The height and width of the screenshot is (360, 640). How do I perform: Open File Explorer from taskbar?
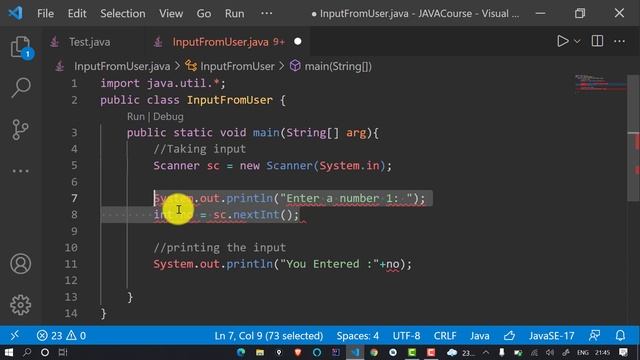point(260,352)
